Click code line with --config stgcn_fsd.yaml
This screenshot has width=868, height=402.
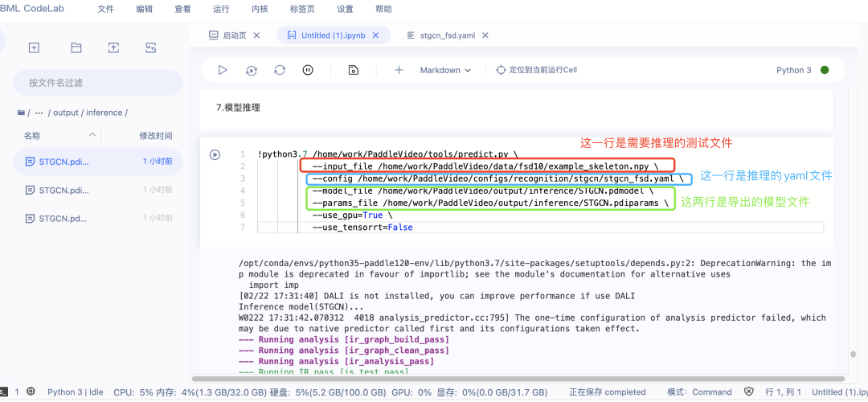coord(497,178)
